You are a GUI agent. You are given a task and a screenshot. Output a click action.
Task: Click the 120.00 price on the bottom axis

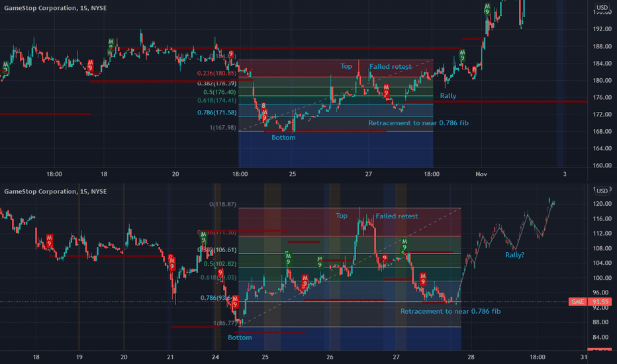[602, 204]
